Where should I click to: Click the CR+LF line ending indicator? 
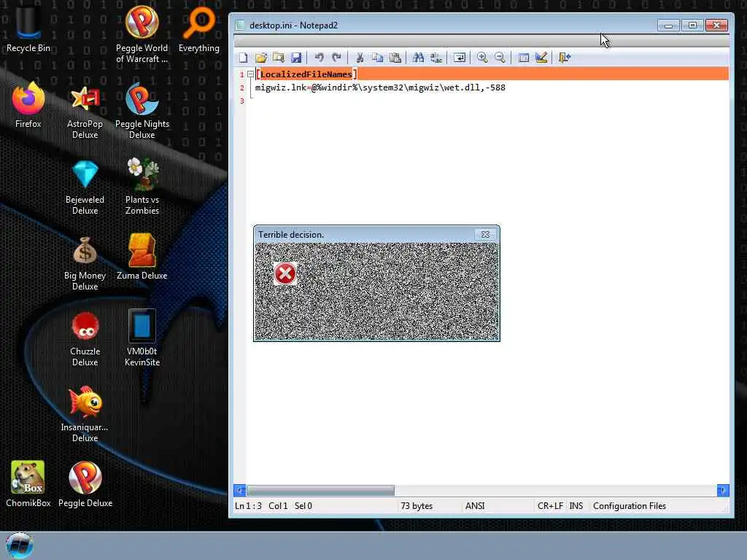tap(550, 506)
